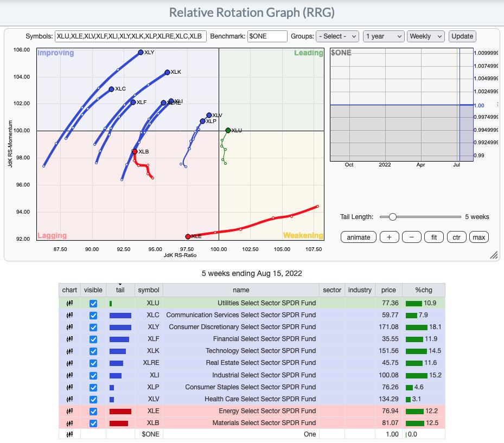Click Energy Select Sector SPDR Fund name
Image resolution: width=504 pixels, height=443 pixels.
[x=267, y=411]
